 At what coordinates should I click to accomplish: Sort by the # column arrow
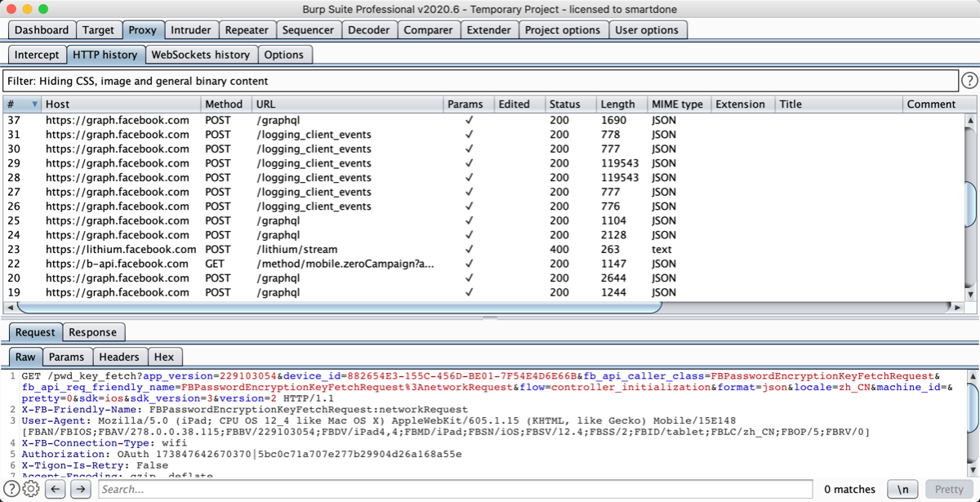click(35, 104)
